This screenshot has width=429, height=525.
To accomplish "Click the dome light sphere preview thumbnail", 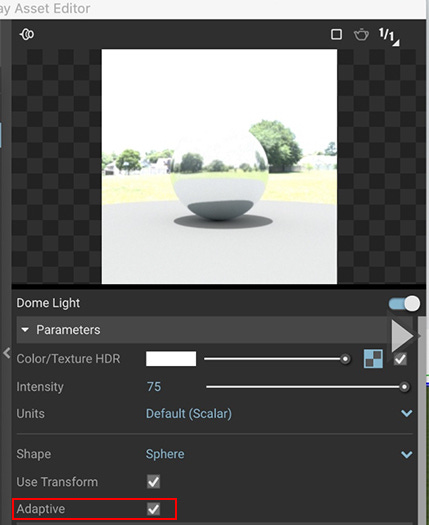I will 219,166.
